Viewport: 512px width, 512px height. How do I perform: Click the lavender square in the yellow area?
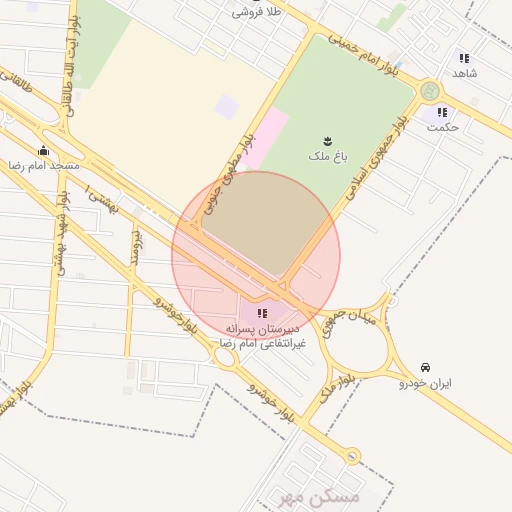(x=227, y=107)
